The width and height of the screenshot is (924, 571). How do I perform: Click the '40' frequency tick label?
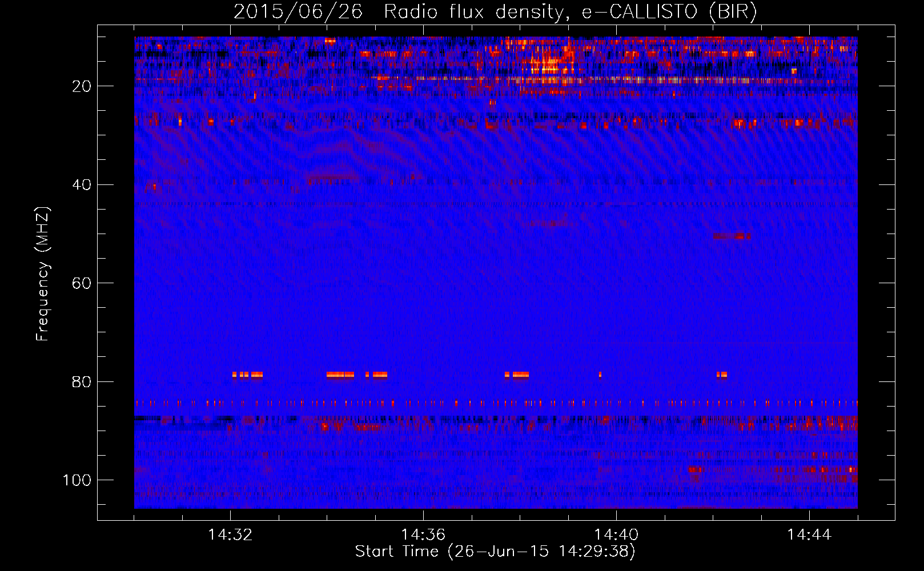tap(82, 185)
